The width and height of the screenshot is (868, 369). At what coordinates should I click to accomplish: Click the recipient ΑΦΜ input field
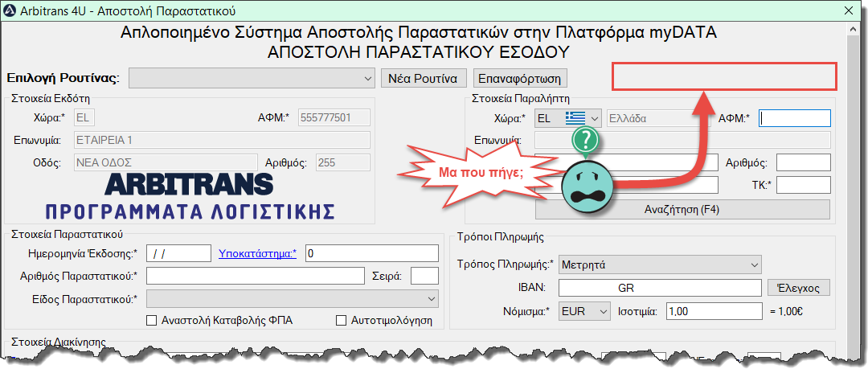click(795, 118)
